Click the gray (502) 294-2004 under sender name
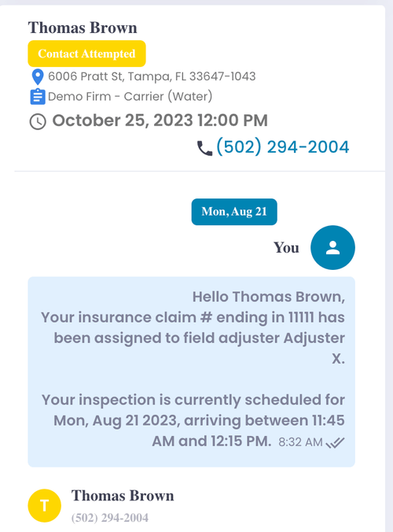 (x=110, y=518)
